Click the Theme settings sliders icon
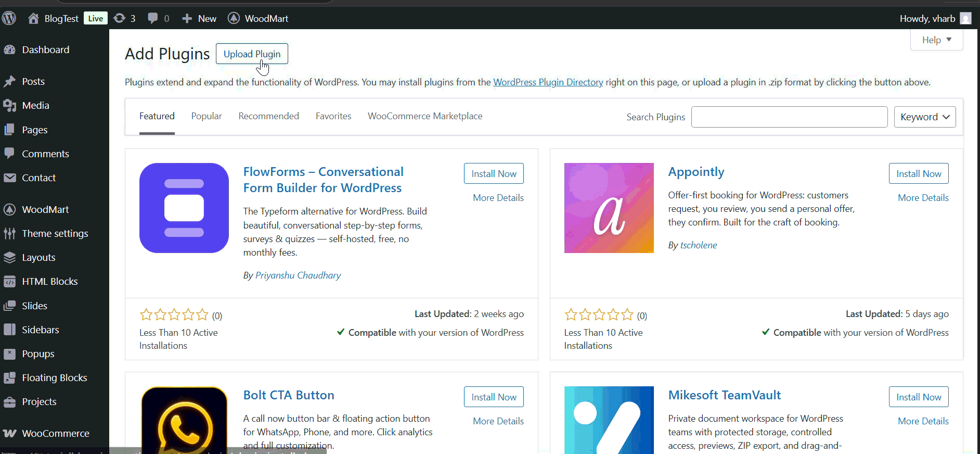Image resolution: width=980 pixels, height=454 pixels. point(9,234)
